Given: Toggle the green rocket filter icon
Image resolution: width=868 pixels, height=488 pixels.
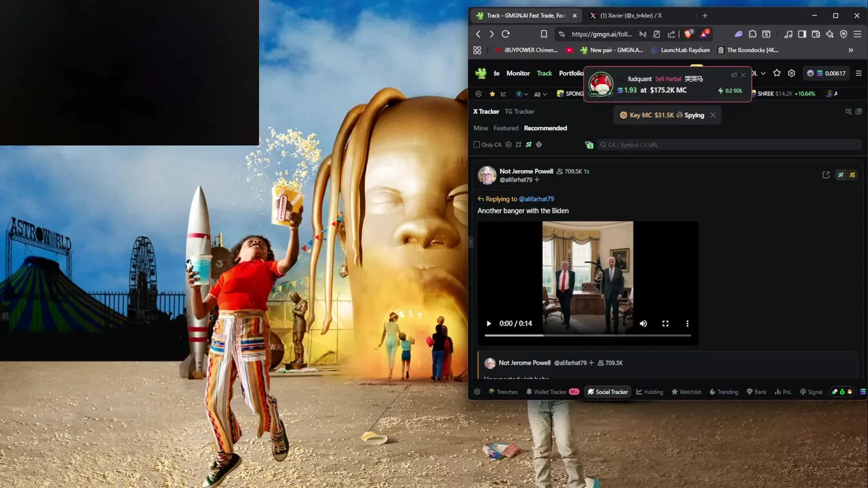Looking at the screenshot, I should (x=529, y=144).
